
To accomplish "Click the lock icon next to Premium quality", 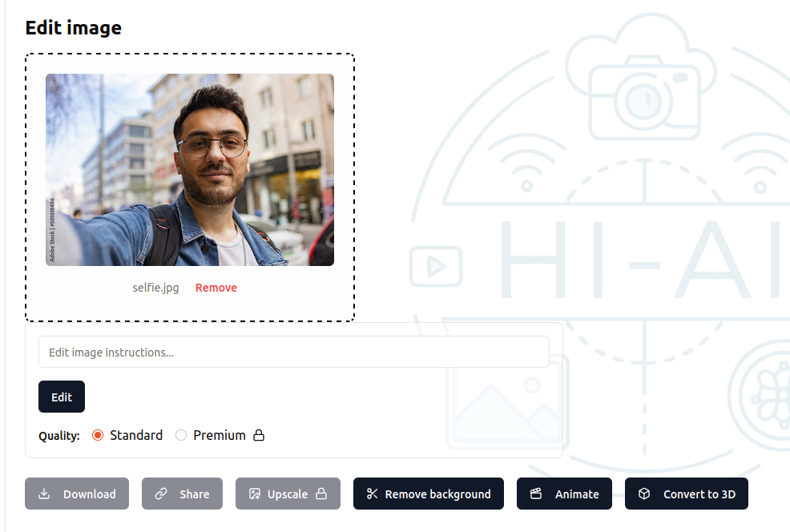I will pyautogui.click(x=258, y=435).
